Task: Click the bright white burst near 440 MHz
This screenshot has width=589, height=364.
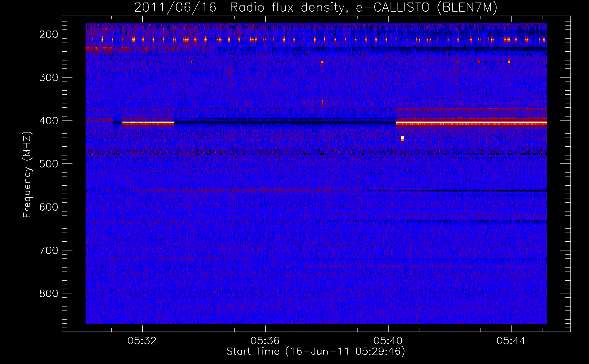Action: click(x=402, y=138)
